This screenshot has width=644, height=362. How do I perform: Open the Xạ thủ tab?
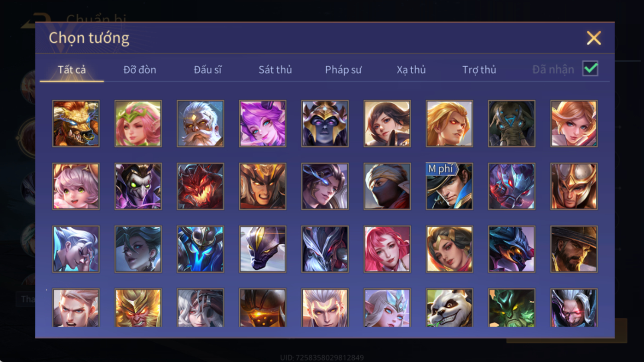point(411,70)
